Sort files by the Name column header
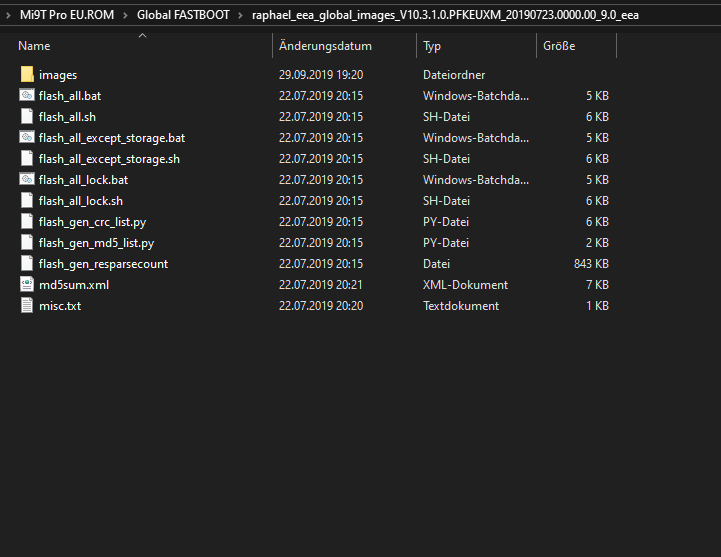 coord(34,46)
